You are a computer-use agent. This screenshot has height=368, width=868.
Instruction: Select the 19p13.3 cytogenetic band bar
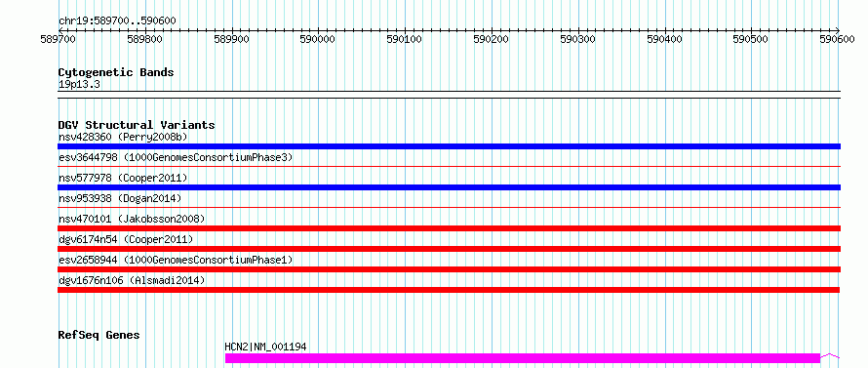(x=449, y=95)
